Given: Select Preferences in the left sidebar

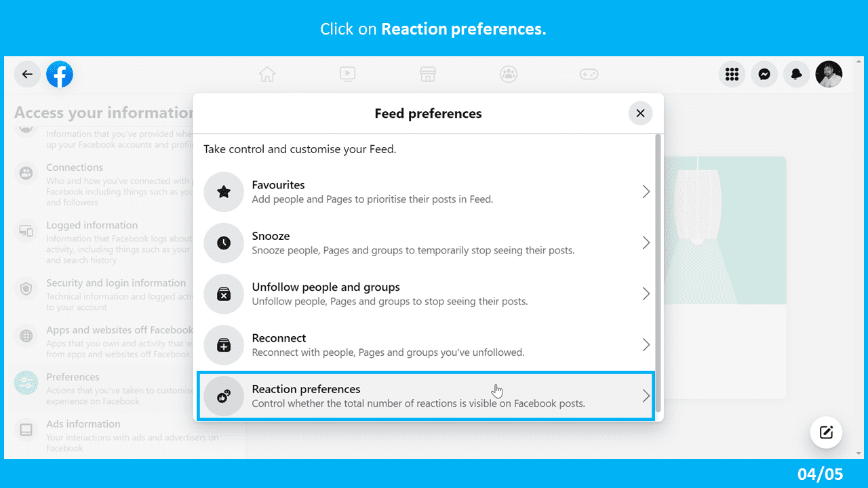Looking at the screenshot, I should click(75, 377).
